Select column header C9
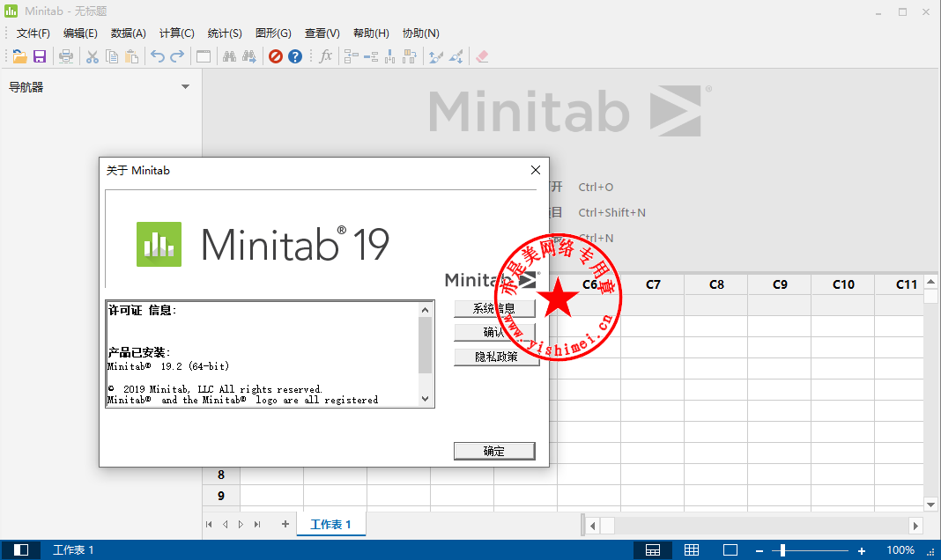 pyautogui.click(x=780, y=284)
